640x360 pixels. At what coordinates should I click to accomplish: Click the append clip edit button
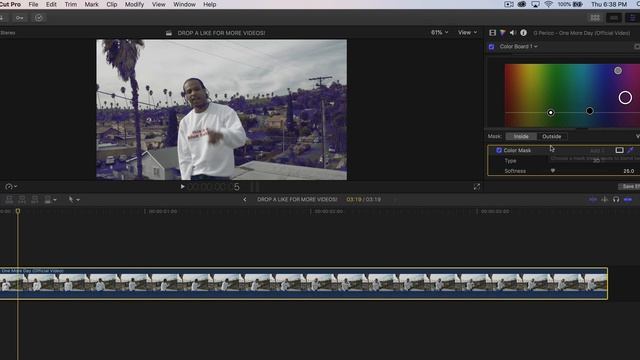(x=35, y=200)
